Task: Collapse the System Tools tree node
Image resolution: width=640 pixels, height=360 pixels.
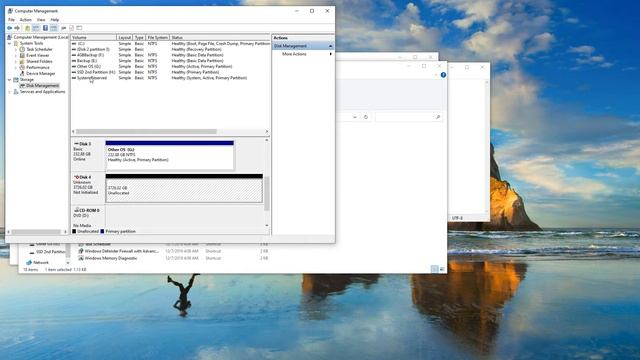Action: (x=9, y=43)
